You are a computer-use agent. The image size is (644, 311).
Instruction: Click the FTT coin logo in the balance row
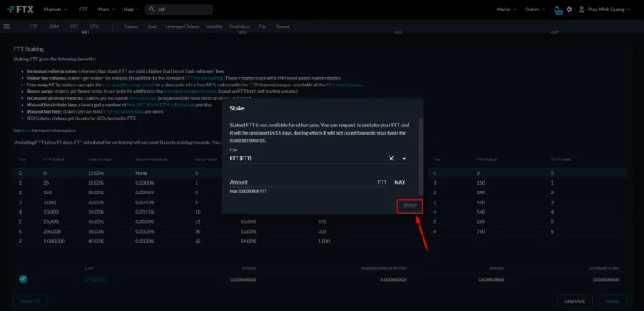23,280
